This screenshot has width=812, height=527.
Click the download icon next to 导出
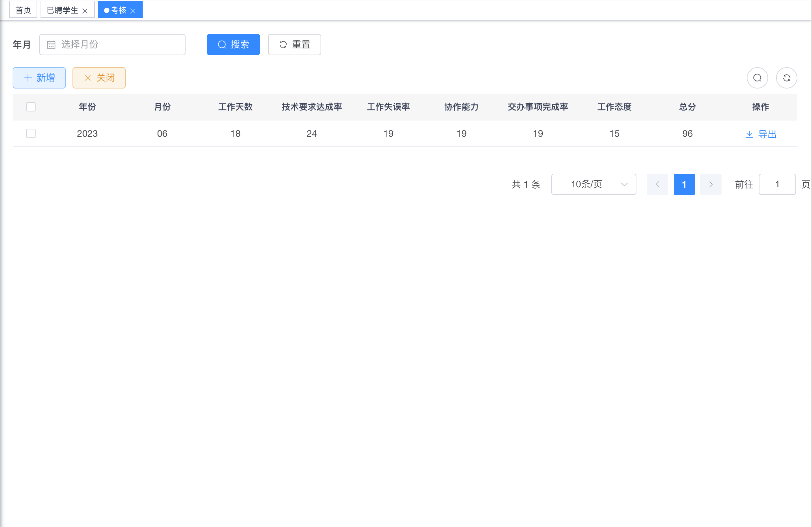click(x=749, y=134)
